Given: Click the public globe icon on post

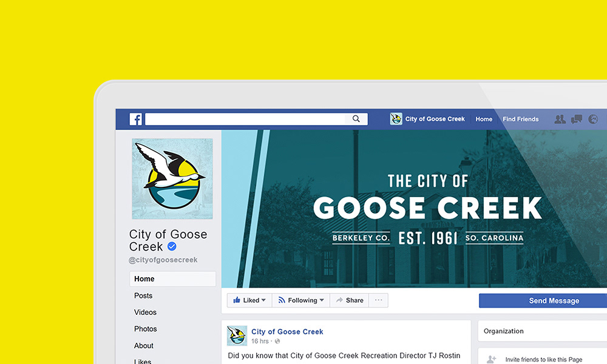Looking at the screenshot, I should [277, 341].
